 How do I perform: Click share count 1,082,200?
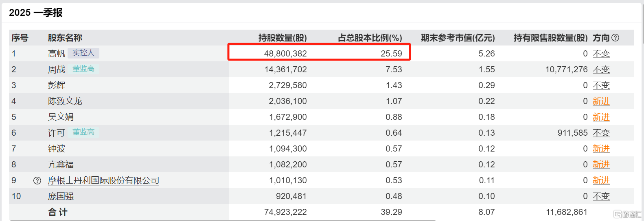click(x=288, y=165)
